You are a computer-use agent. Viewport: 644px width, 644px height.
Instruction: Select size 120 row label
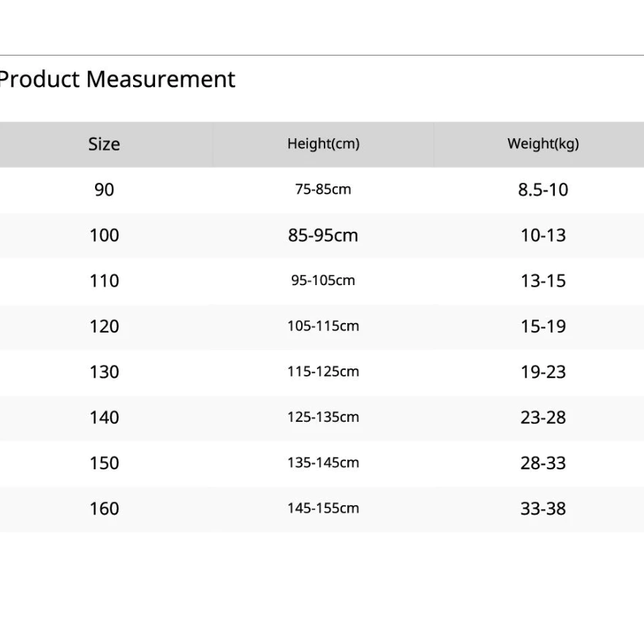(105, 327)
